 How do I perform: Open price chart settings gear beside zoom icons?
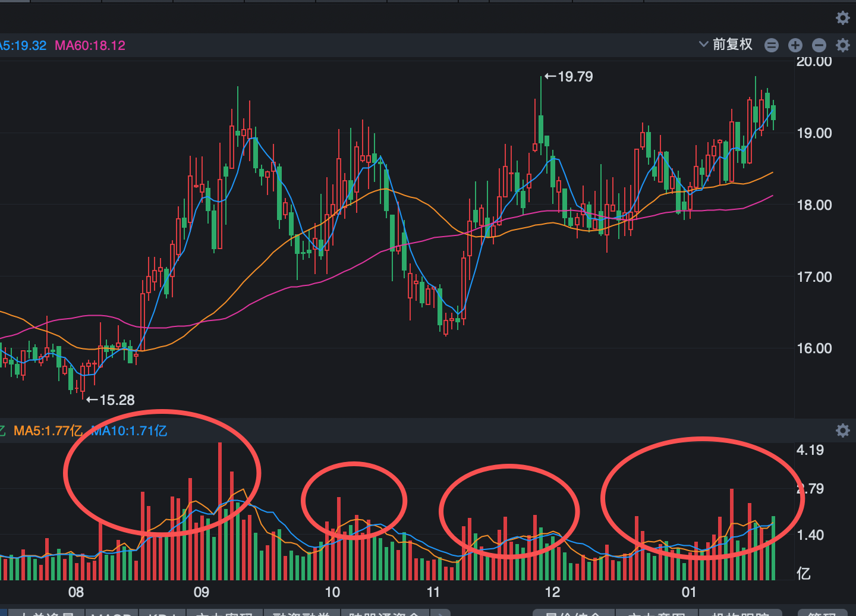point(842,45)
